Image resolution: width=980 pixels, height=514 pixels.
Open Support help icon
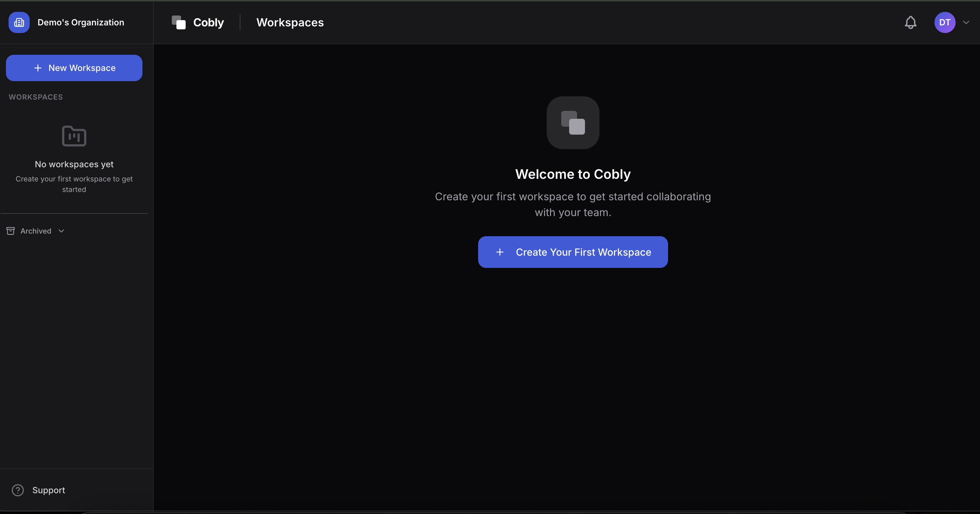(18, 490)
